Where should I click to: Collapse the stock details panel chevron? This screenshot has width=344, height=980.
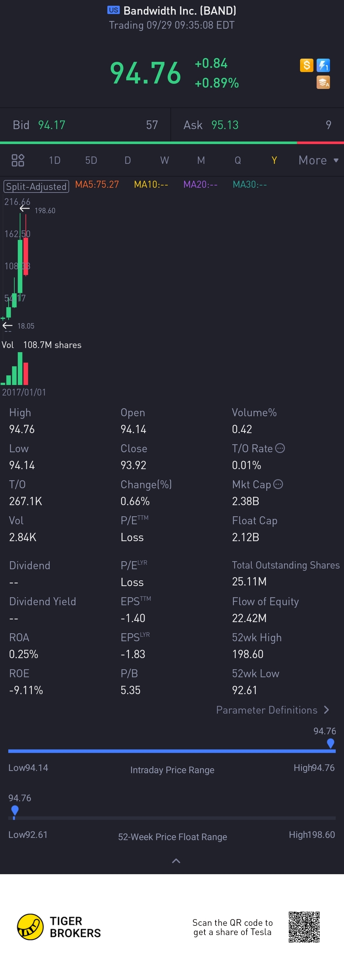tap(176, 860)
